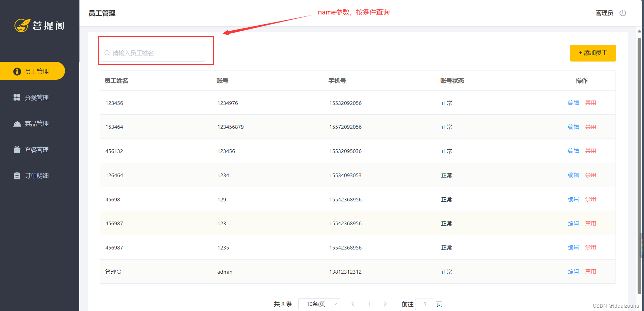The image size is (644, 311).
Task: Open 订单明细 menu label
Action: click(x=37, y=176)
